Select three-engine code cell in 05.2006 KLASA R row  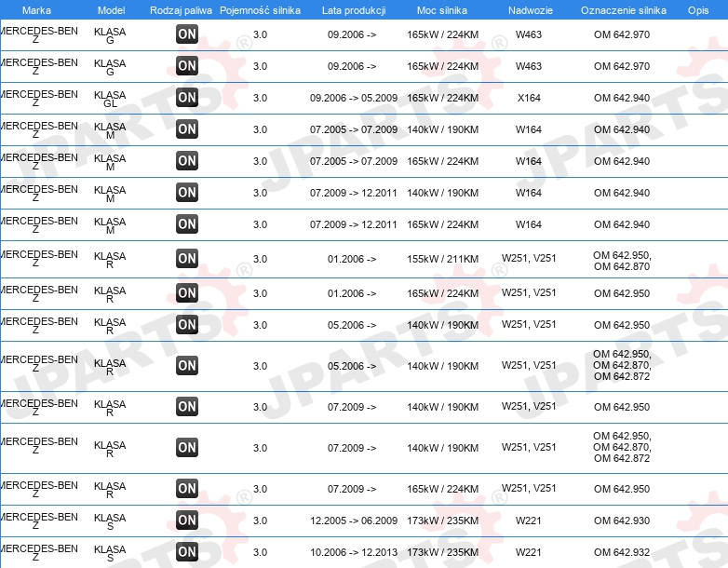[622, 365]
